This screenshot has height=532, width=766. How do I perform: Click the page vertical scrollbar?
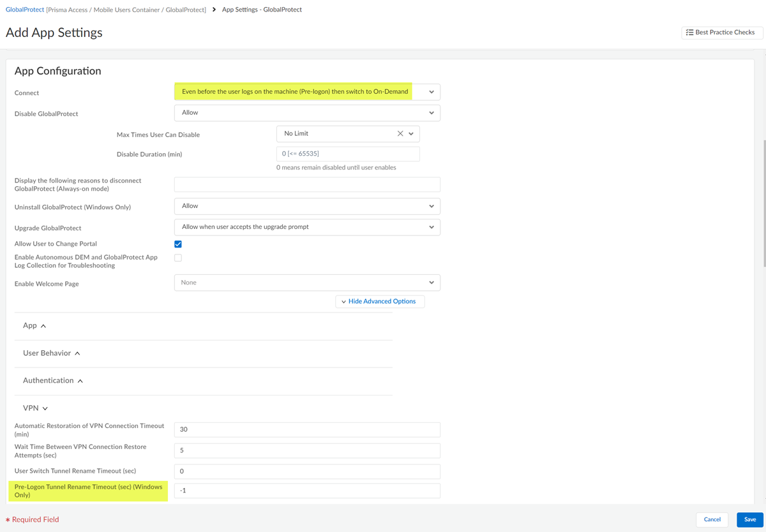tap(763, 204)
